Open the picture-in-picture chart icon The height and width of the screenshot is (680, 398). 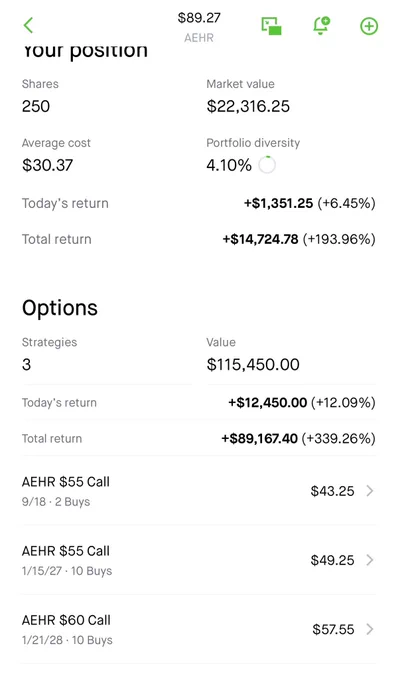[271, 26]
